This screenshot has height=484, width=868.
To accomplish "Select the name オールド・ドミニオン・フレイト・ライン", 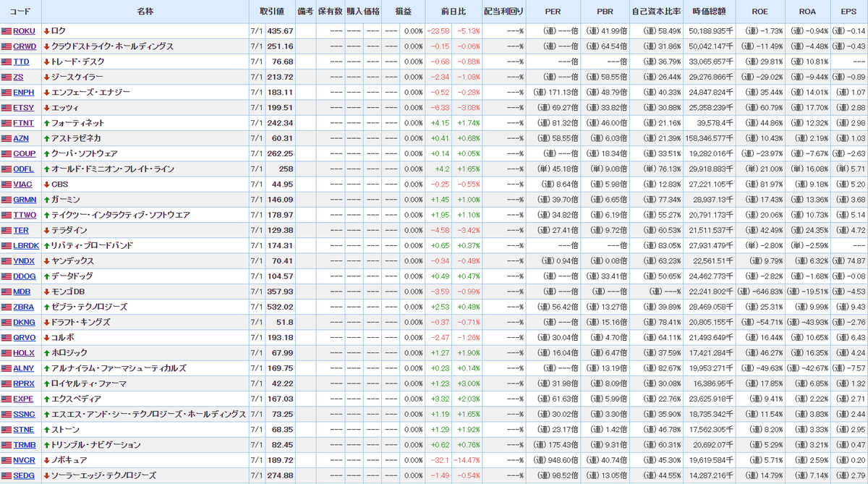I will coord(113,169).
